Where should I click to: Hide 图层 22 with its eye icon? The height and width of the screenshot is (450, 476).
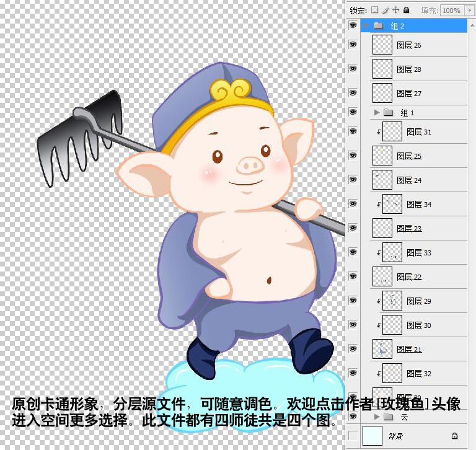pyautogui.click(x=353, y=276)
